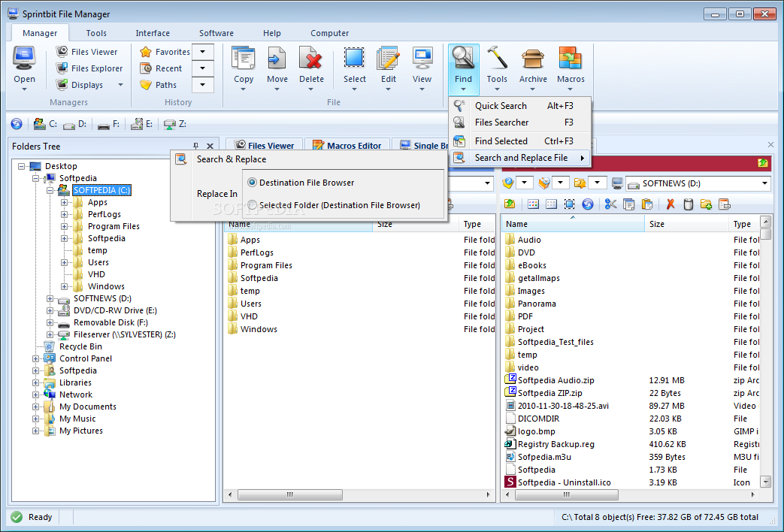Open the Favorites dropdown arrow
Image resolution: width=784 pixels, height=532 pixels.
click(x=202, y=52)
